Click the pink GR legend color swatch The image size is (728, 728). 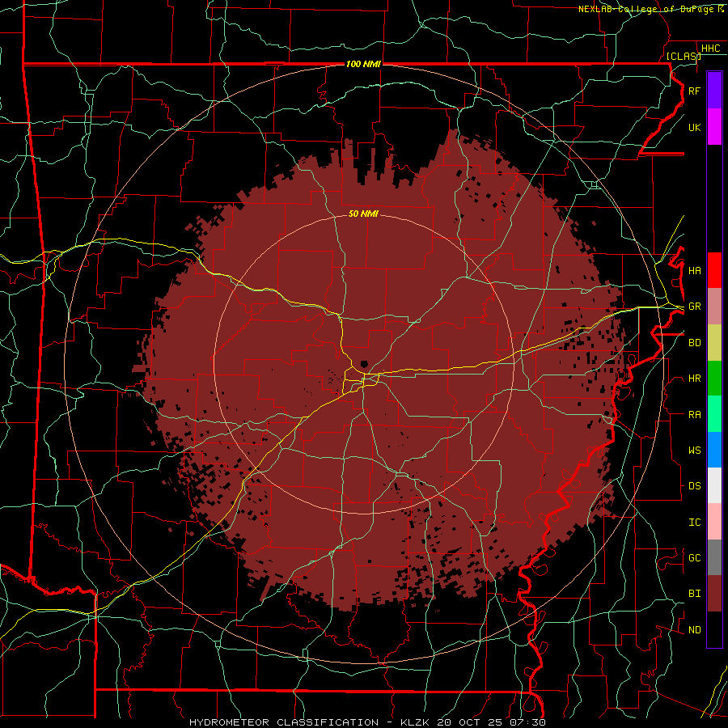[x=714, y=306]
